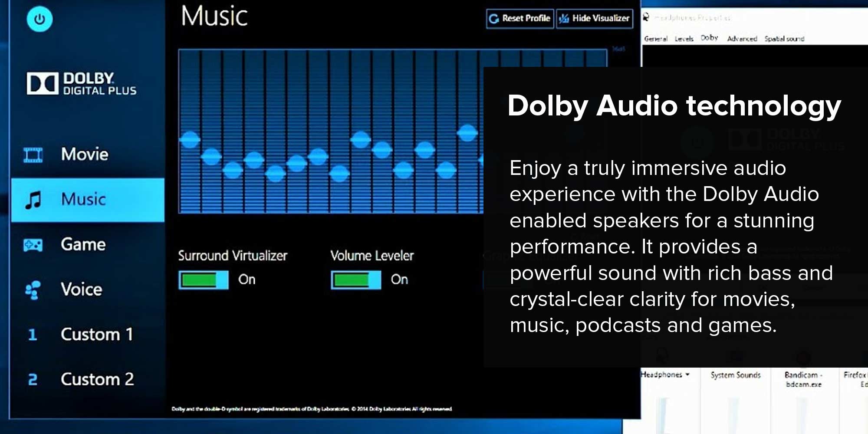Select the Music note icon

[x=33, y=200]
